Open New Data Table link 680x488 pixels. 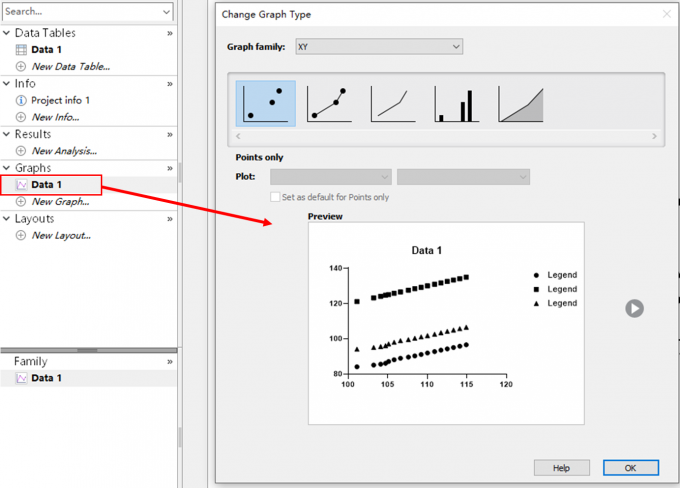[x=71, y=66]
